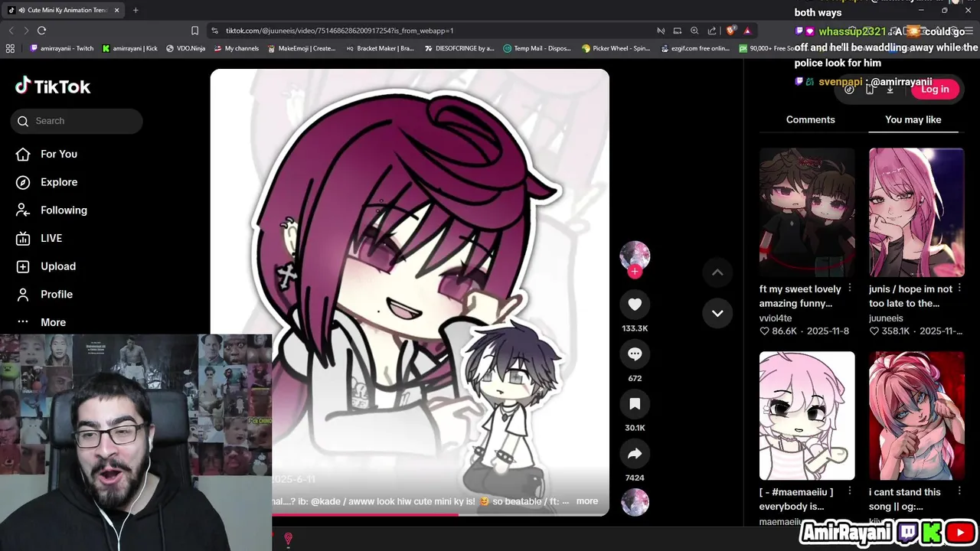Save the video with the bookmark icon
The height and width of the screenshot is (551, 980).
(635, 404)
